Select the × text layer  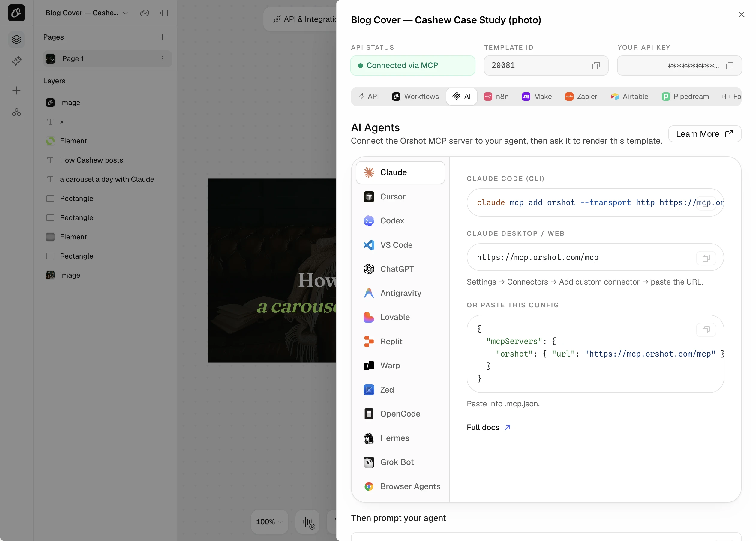(107, 122)
